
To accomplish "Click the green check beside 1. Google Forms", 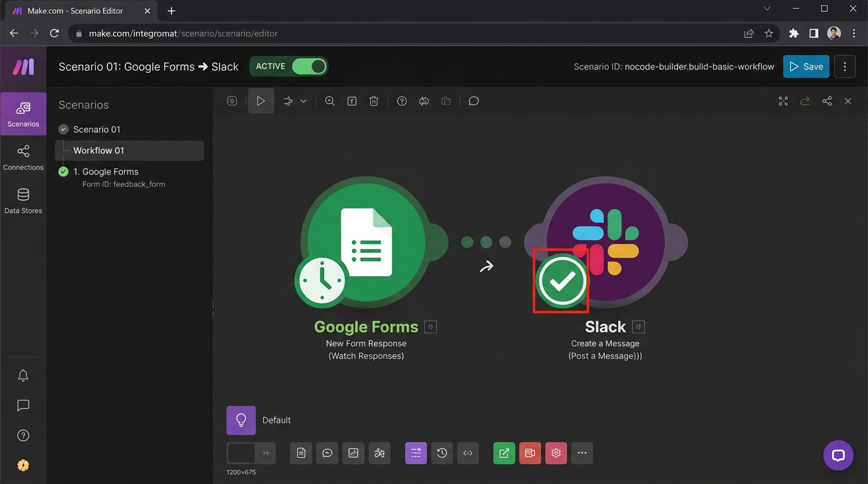I will click(x=63, y=171).
